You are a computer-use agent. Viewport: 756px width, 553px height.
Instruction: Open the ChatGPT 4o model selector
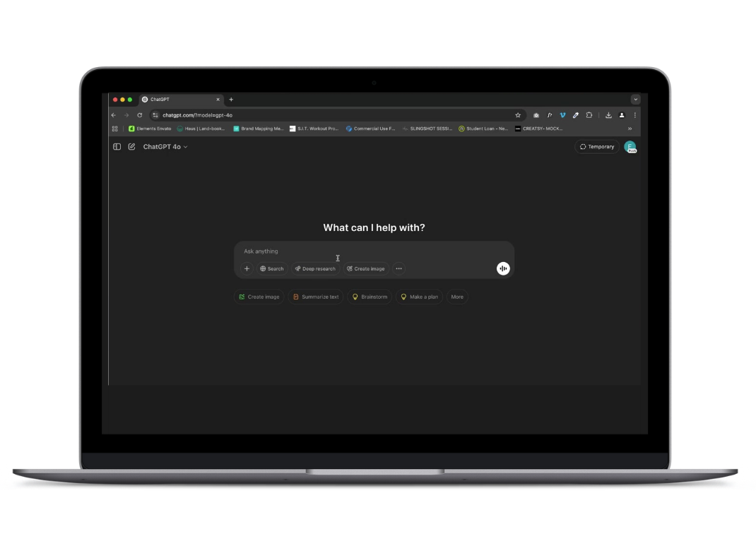pos(165,147)
